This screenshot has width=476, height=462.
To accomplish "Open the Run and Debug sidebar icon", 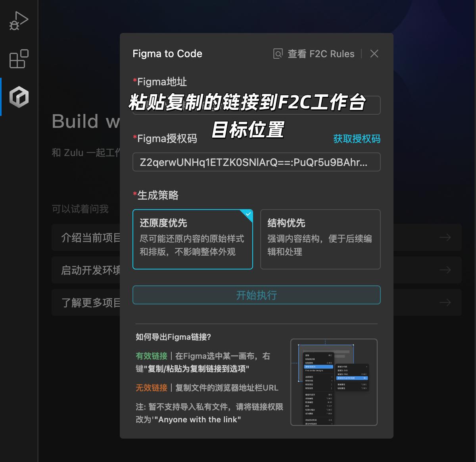I will pos(19,21).
